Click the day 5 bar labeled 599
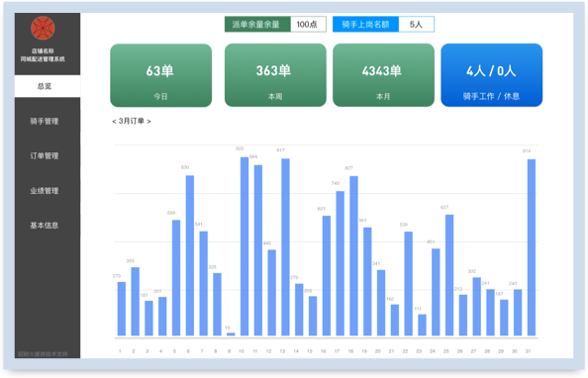Screen dimensions: 588x378 click(x=176, y=278)
